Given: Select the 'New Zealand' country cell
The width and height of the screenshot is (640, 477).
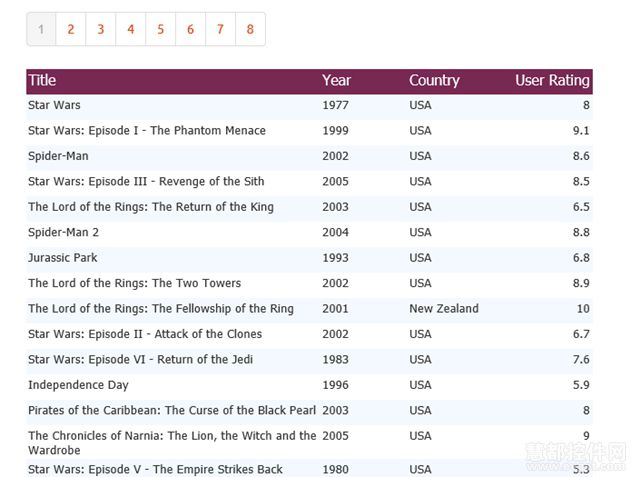Looking at the screenshot, I should point(444,309).
